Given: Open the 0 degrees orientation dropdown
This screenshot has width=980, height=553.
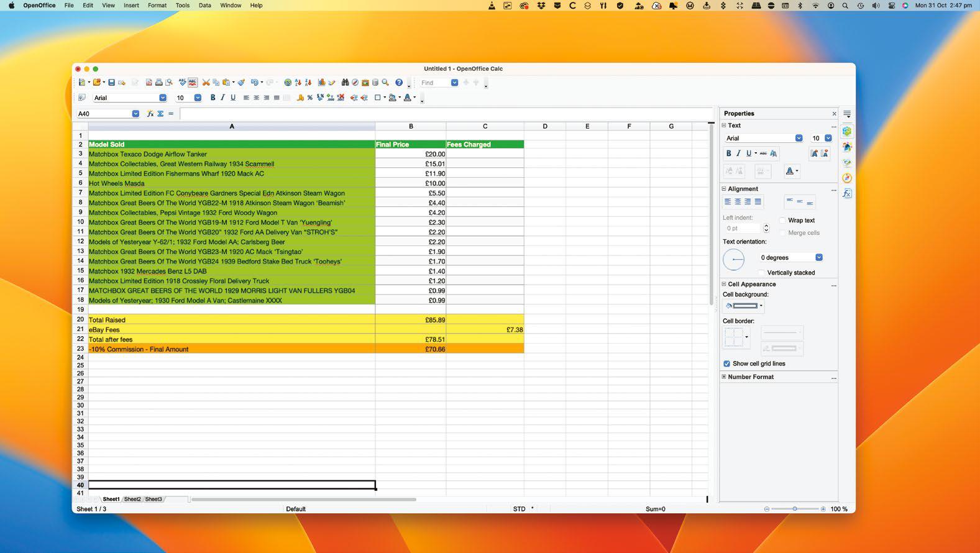Looking at the screenshot, I should 819,257.
